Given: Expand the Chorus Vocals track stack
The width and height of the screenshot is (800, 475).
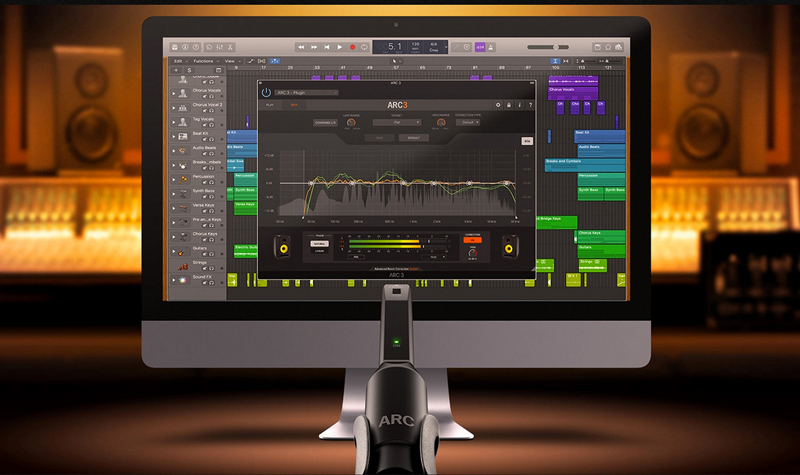Looking at the screenshot, I should pyautogui.click(x=173, y=93).
